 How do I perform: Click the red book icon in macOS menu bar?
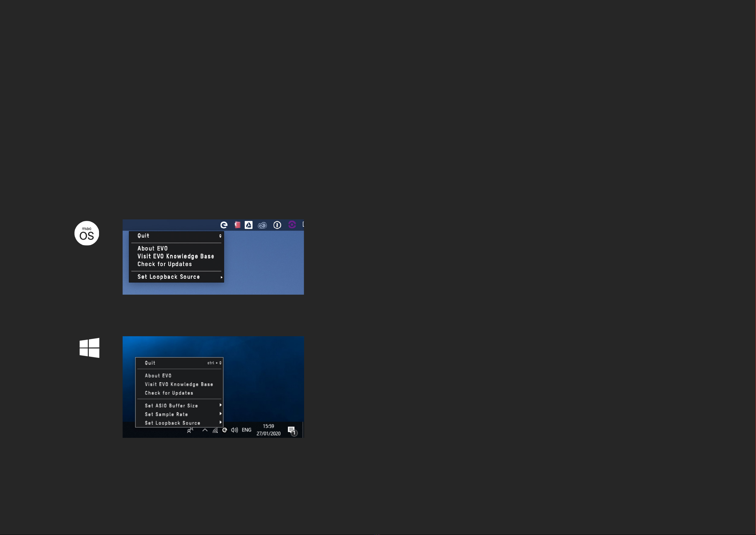[x=237, y=225]
